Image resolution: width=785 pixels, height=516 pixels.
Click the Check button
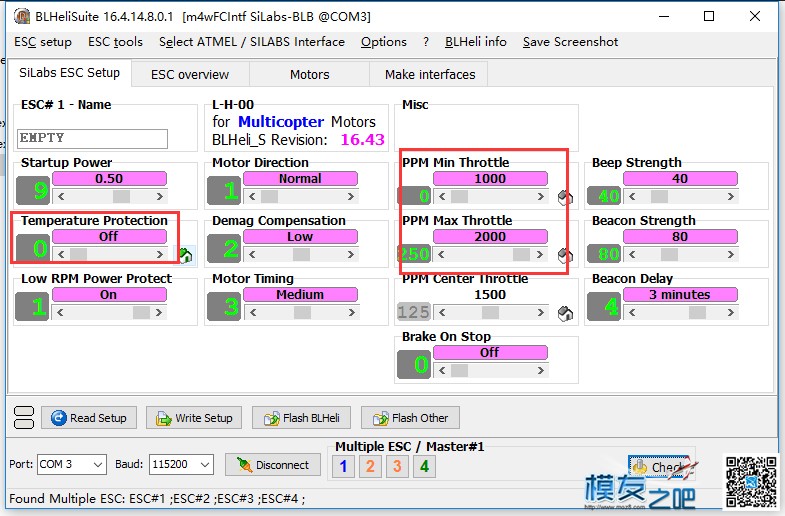click(661, 467)
